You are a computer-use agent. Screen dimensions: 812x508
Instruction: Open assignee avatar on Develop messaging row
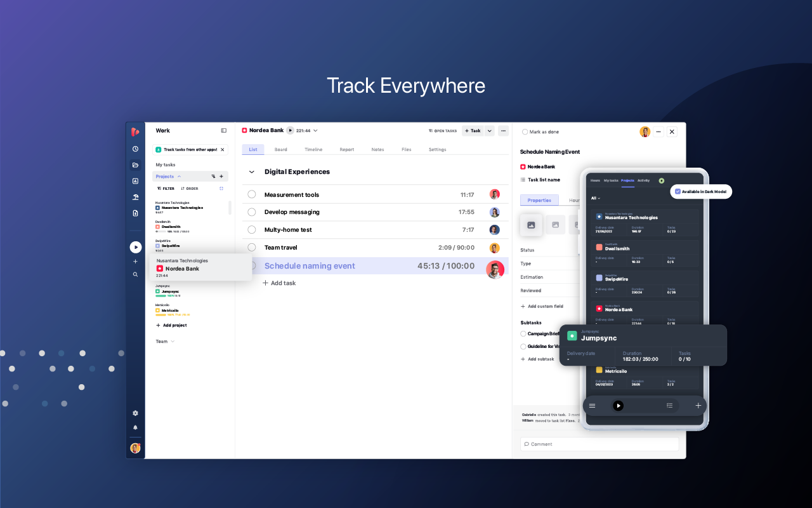495,212
